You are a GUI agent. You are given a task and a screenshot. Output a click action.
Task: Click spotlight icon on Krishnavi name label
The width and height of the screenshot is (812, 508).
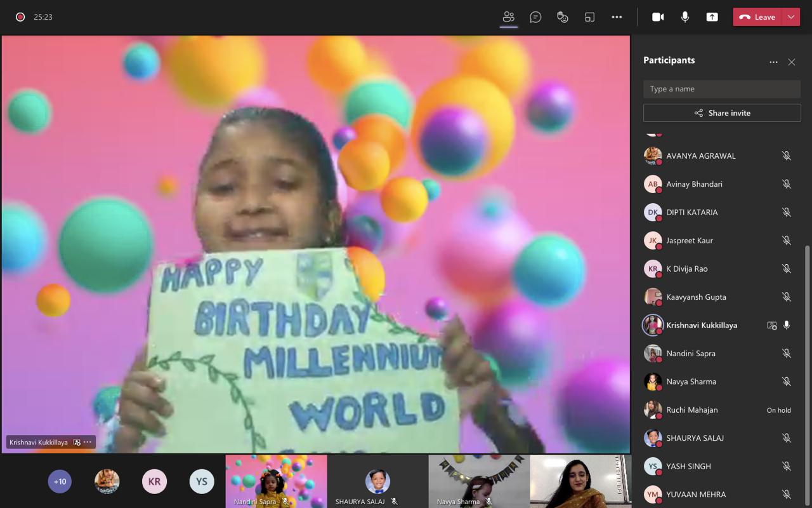coord(77,442)
